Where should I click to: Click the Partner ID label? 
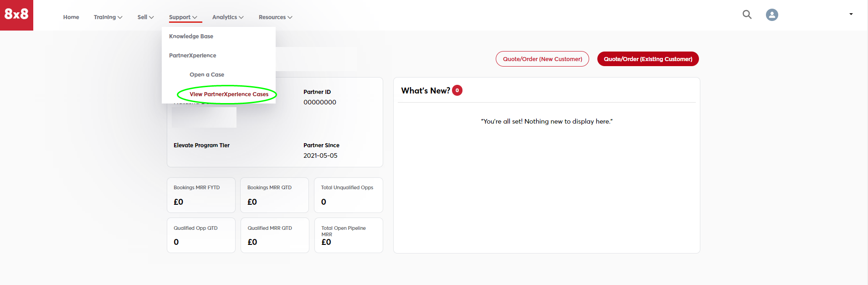pyautogui.click(x=317, y=92)
